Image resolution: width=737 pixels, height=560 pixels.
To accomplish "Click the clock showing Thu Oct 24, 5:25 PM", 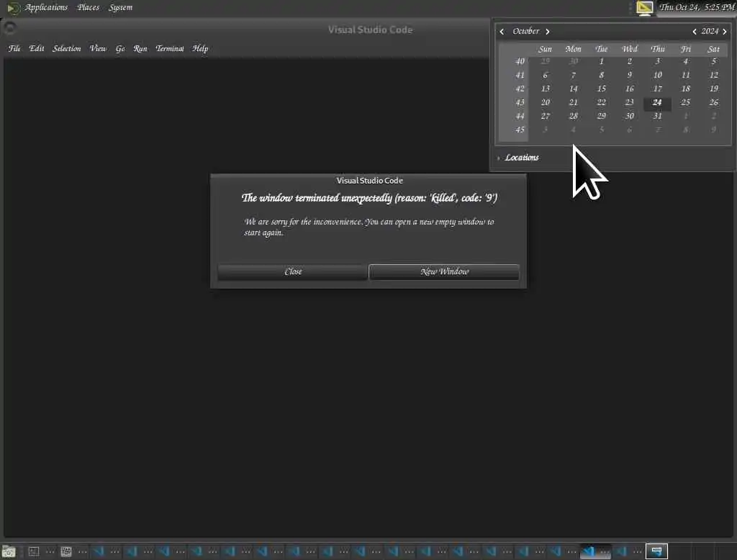I will (x=697, y=7).
